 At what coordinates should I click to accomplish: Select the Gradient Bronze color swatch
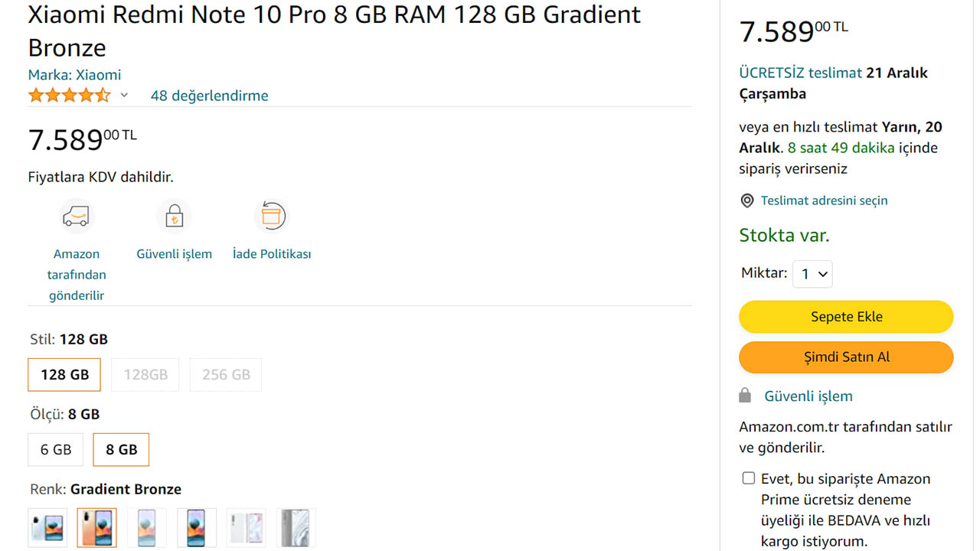tap(97, 527)
